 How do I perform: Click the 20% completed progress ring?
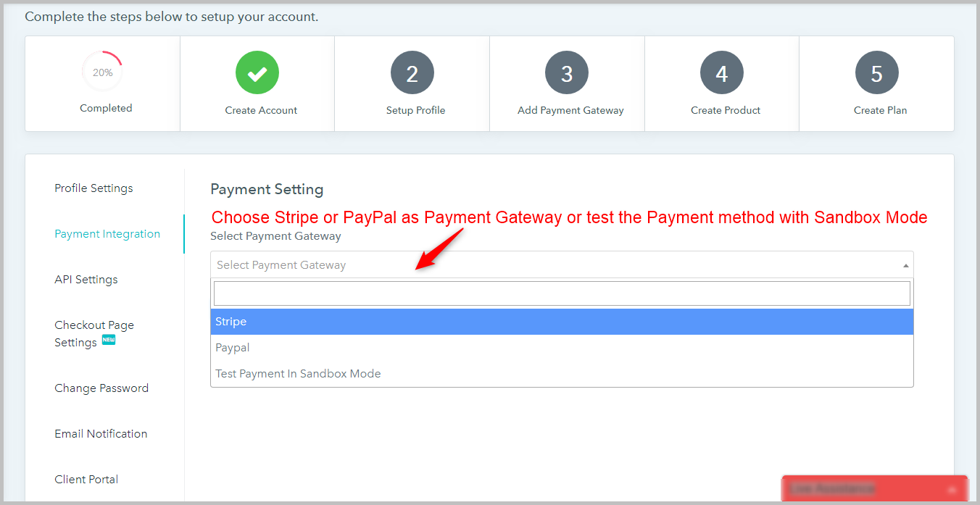coord(102,72)
